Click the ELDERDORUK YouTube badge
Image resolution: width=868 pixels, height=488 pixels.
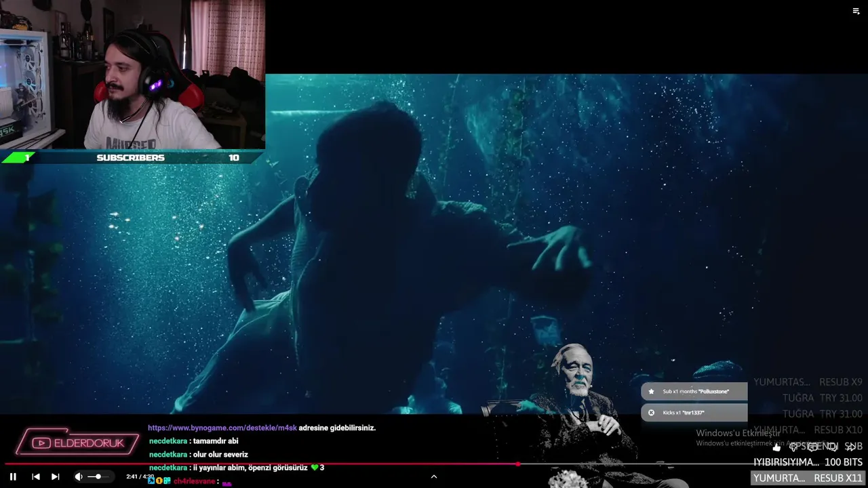[x=77, y=443]
